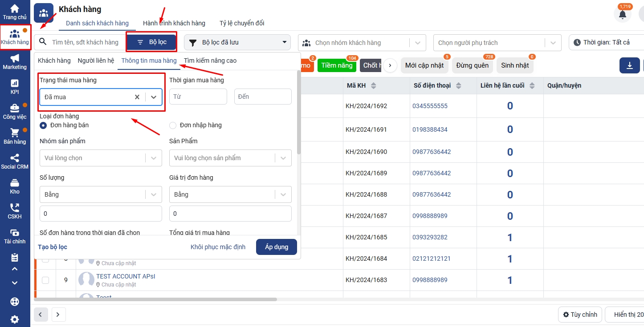
Task: Open Marketing module in sidebar
Action: (x=15, y=61)
